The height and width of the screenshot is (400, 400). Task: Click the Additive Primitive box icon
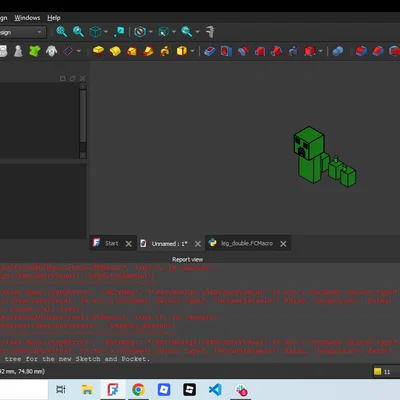click(x=182, y=51)
